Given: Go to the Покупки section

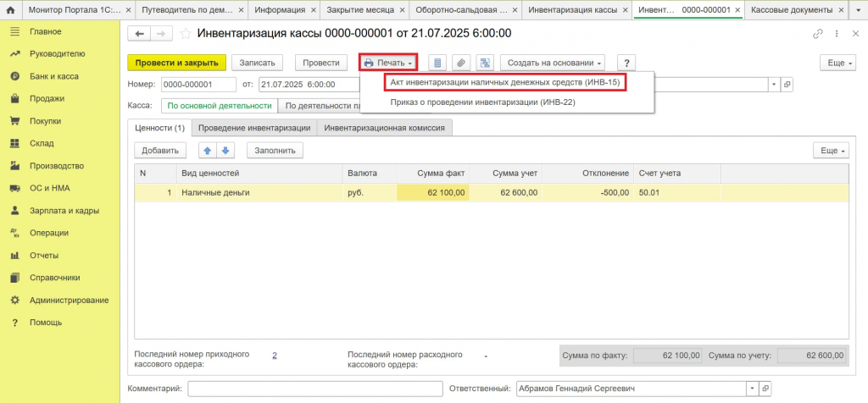Looking at the screenshot, I should pos(46,121).
